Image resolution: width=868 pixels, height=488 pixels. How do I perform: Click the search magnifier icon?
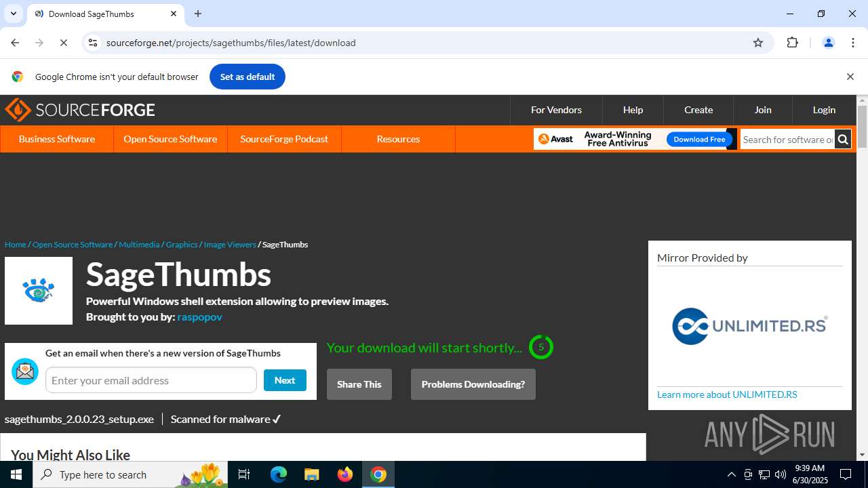(x=843, y=140)
